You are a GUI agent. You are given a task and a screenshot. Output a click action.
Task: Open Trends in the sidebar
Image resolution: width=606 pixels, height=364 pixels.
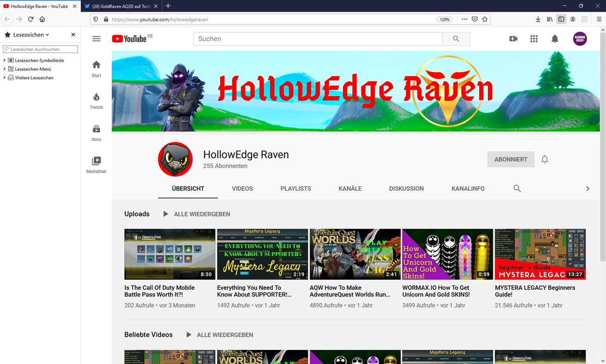(96, 101)
